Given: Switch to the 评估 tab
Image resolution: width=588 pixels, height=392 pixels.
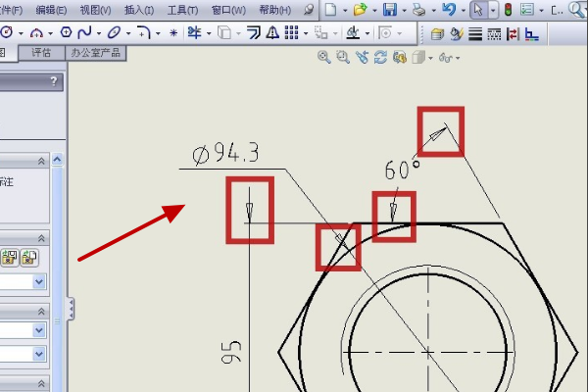Looking at the screenshot, I should click(41, 53).
